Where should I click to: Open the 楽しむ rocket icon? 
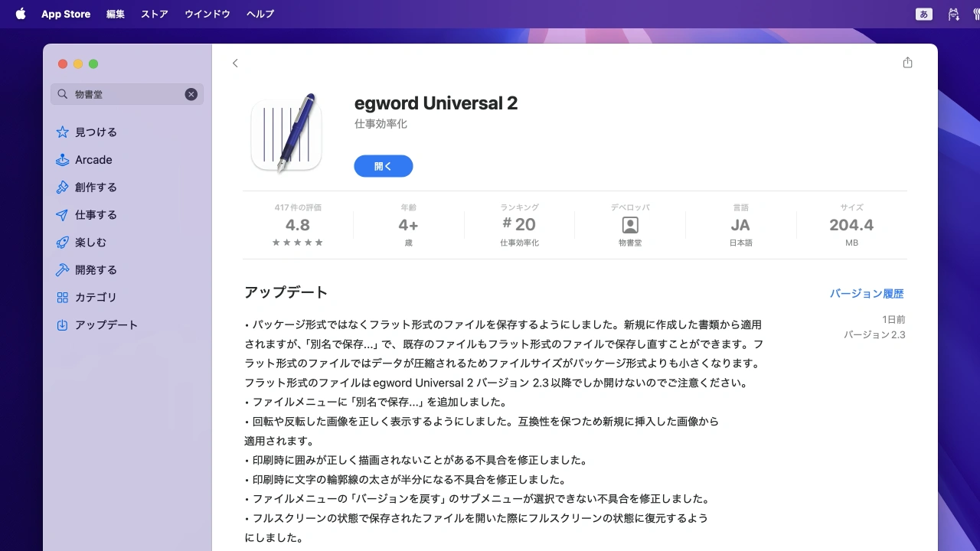[63, 243]
